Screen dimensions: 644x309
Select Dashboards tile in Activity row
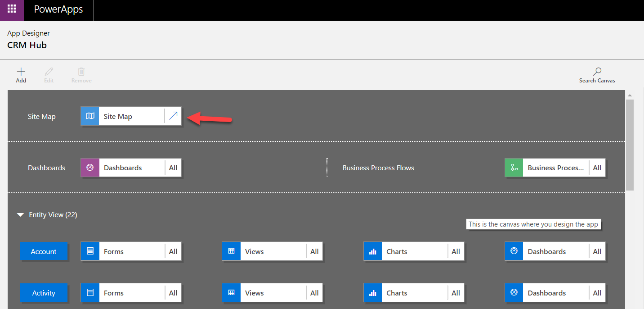[x=555, y=293]
